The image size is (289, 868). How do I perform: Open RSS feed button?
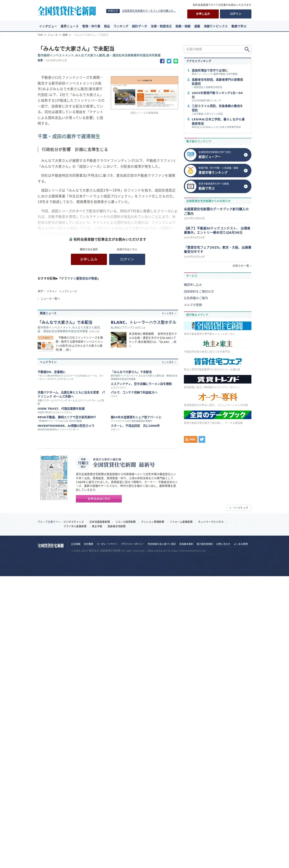pos(190,439)
